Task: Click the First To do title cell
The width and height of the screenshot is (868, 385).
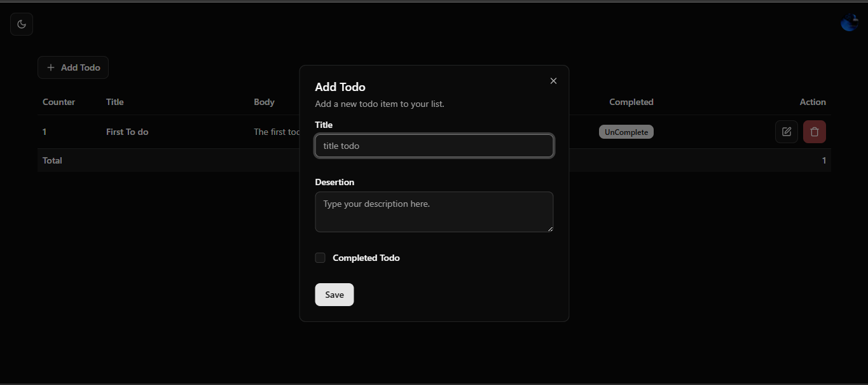Action: click(x=127, y=132)
